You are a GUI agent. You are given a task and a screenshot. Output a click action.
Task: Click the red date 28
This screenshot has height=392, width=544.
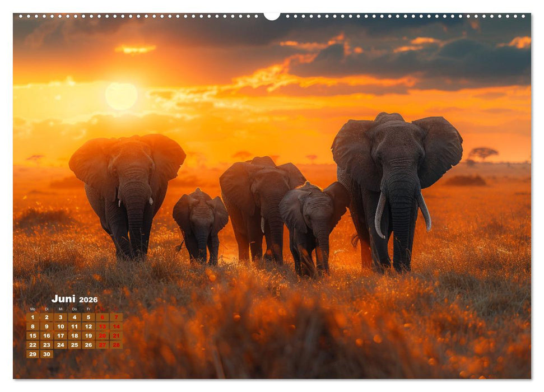click(117, 344)
